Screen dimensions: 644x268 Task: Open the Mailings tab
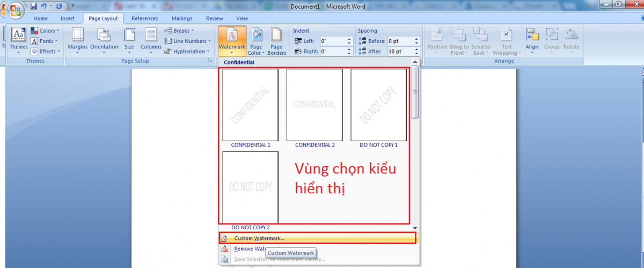[x=182, y=18]
